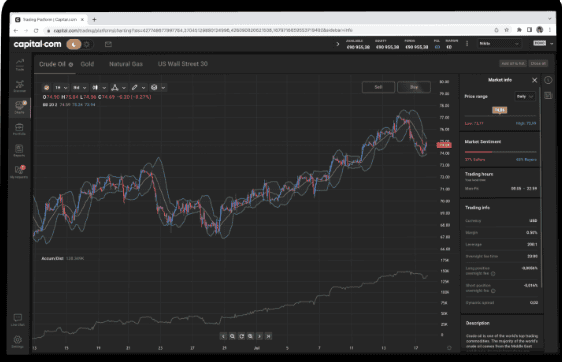Reset chart view with refresh button
Image resolution: width=562 pixels, height=362 pixels.
pyautogui.click(x=241, y=337)
